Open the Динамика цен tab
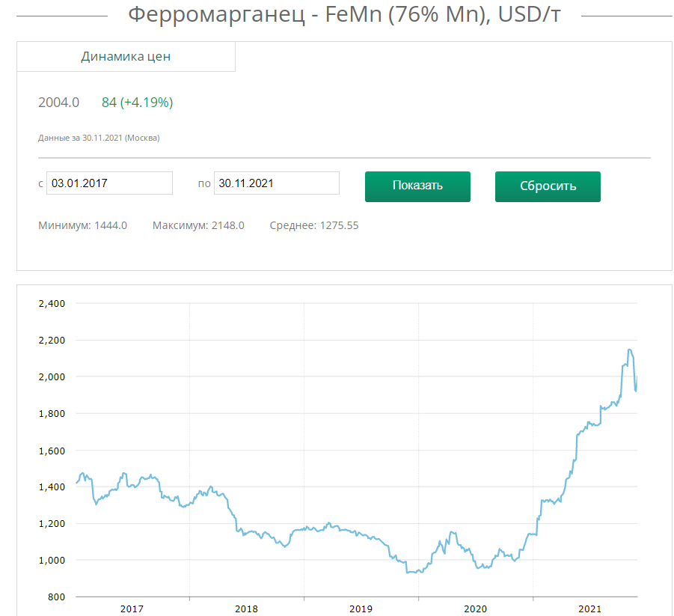The image size is (674, 616). click(126, 57)
